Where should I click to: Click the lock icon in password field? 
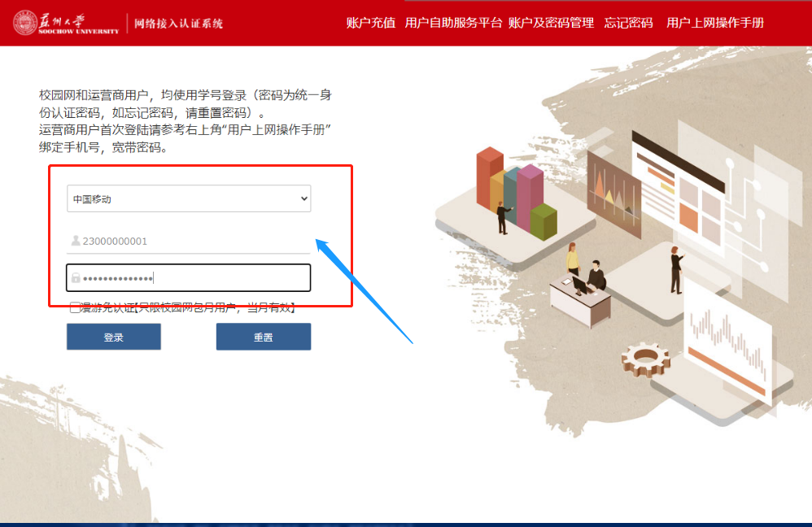pos(76,278)
